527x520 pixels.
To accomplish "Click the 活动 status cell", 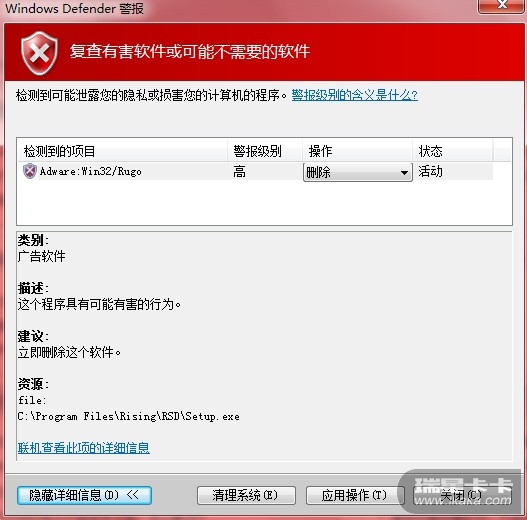I will [x=430, y=171].
